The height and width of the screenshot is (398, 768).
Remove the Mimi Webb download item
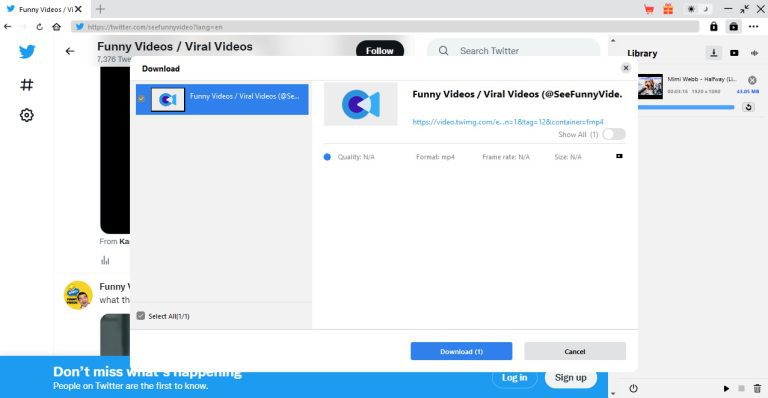click(752, 80)
